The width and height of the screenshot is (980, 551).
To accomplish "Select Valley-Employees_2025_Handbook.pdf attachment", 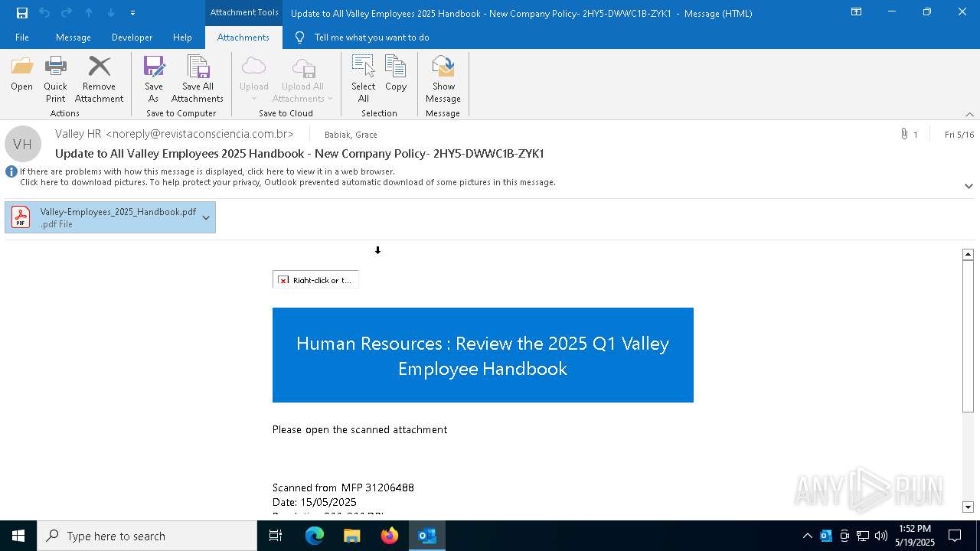I will coord(109,217).
